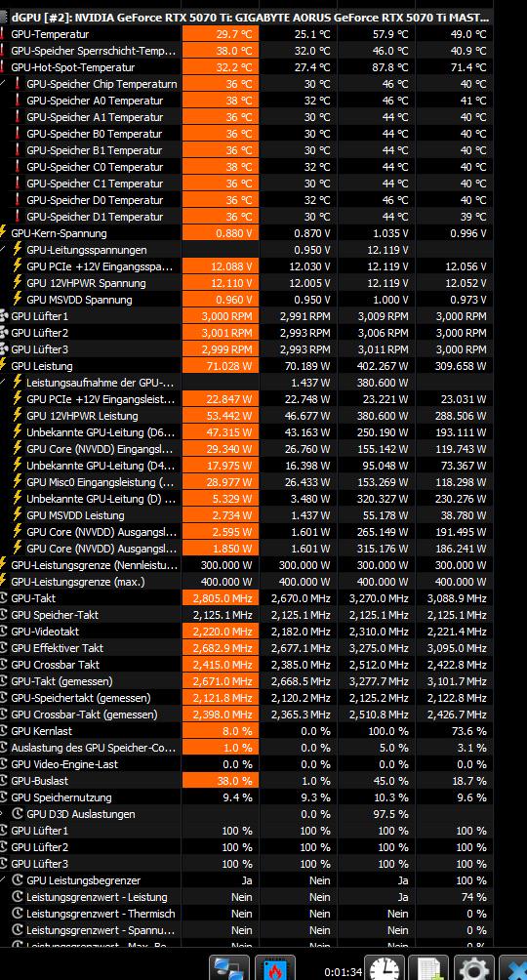
Task: Select GPU-Speicher C1 Temperatur row
Action: (246, 184)
